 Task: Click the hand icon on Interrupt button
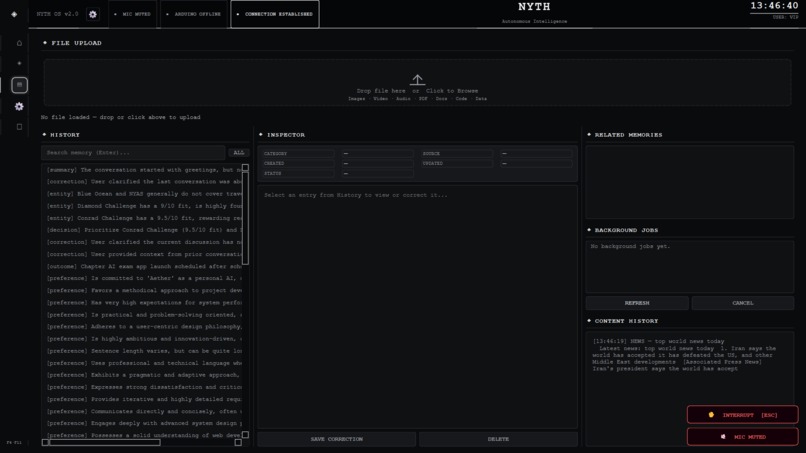pos(711,415)
